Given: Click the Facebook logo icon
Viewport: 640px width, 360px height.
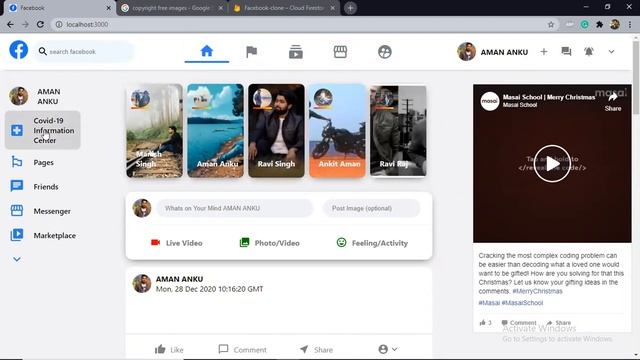Looking at the screenshot, I should pyautogui.click(x=19, y=50).
